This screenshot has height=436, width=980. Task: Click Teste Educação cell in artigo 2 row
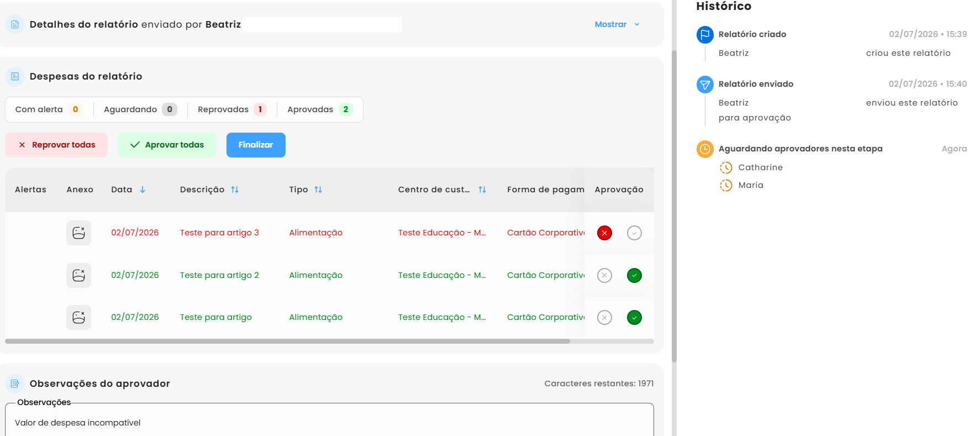pos(442,275)
